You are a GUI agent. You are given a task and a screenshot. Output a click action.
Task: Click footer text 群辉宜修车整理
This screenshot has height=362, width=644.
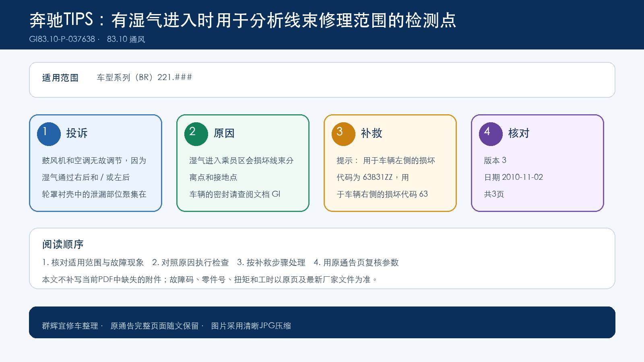pos(70,326)
